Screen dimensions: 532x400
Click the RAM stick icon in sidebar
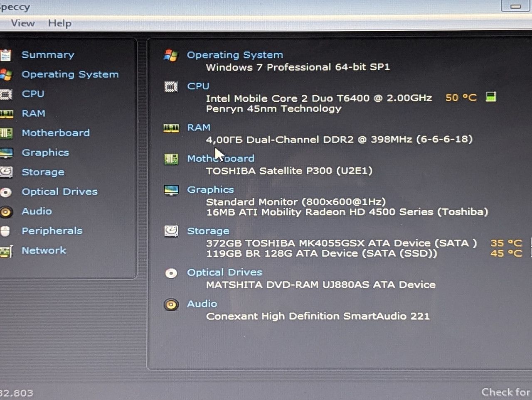pos(6,114)
